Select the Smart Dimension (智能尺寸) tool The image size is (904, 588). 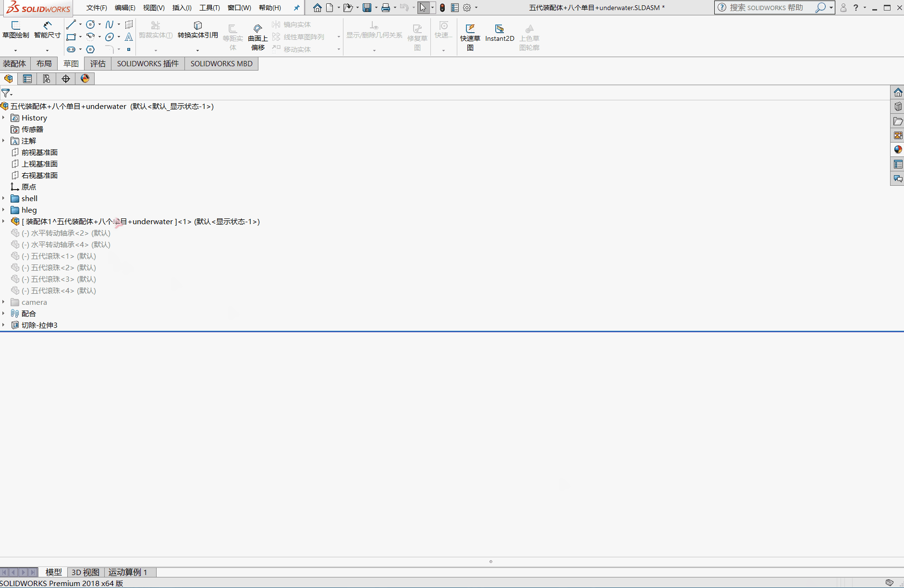tap(47, 30)
